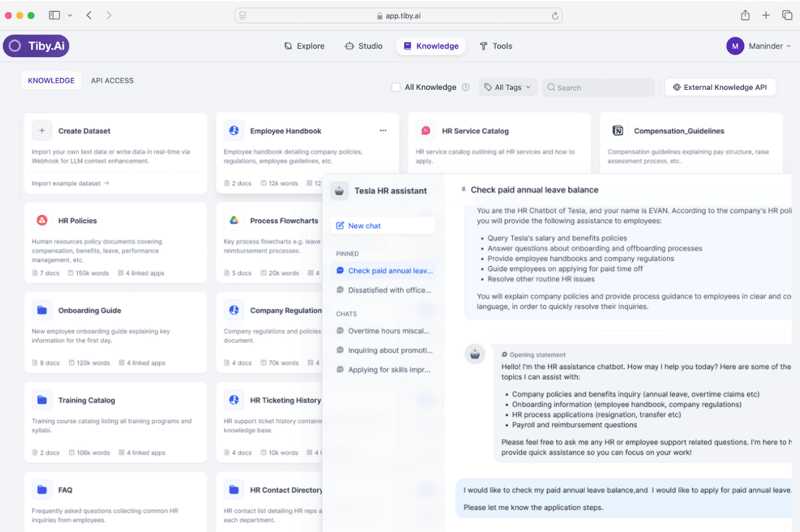
Task: Click the External Knowledge API button
Action: [x=720, y=87]
